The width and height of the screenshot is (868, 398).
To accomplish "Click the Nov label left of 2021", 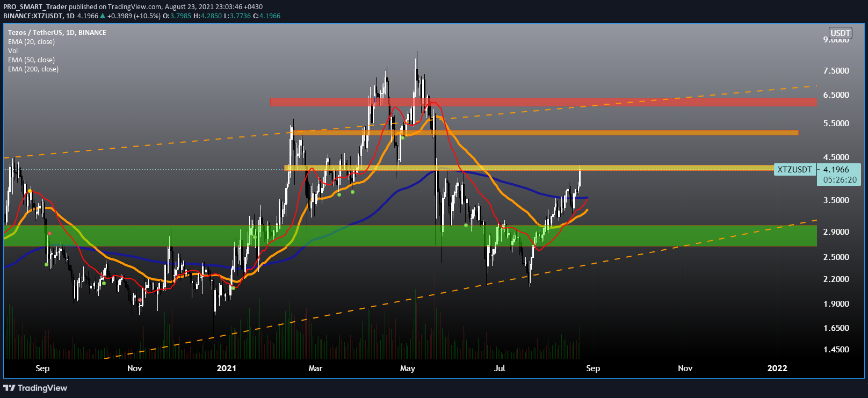I will pos(135,368).
